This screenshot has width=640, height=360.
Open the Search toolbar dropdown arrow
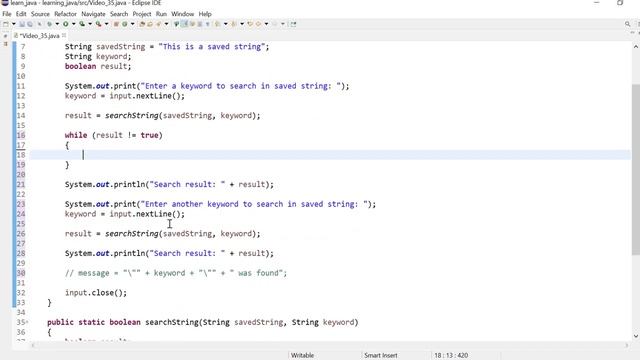point(167,24)
